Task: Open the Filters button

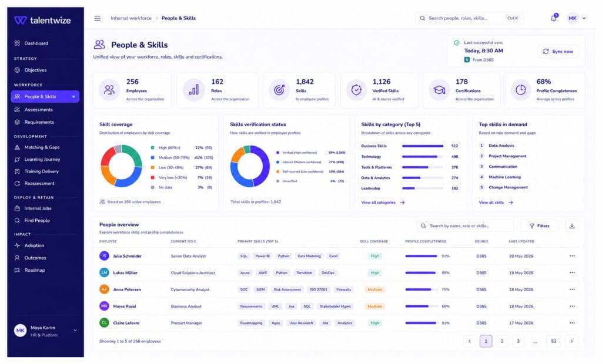Action: [x=540, y=226]
